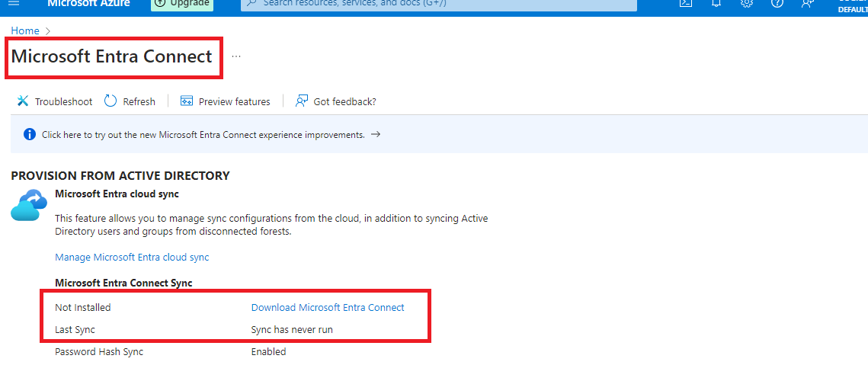
Task: Select the 'Password Hash Sync' label
Action: pyautogui.click(x=99, y=352)
